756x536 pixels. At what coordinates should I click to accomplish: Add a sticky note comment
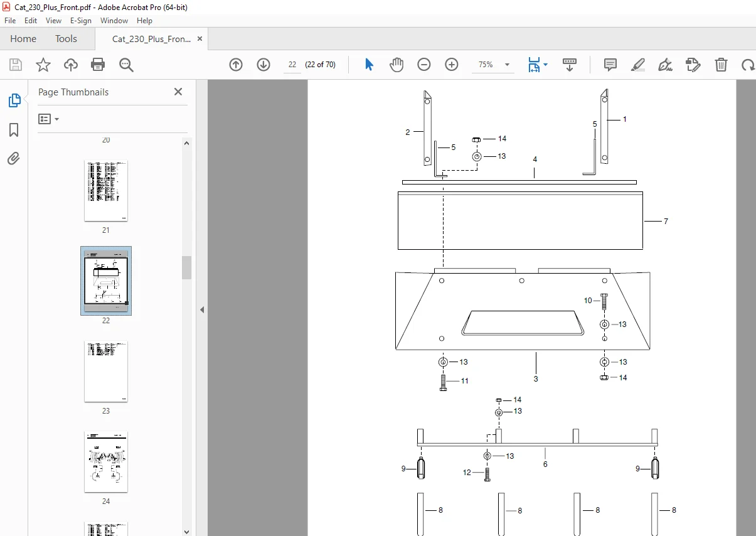610,65
